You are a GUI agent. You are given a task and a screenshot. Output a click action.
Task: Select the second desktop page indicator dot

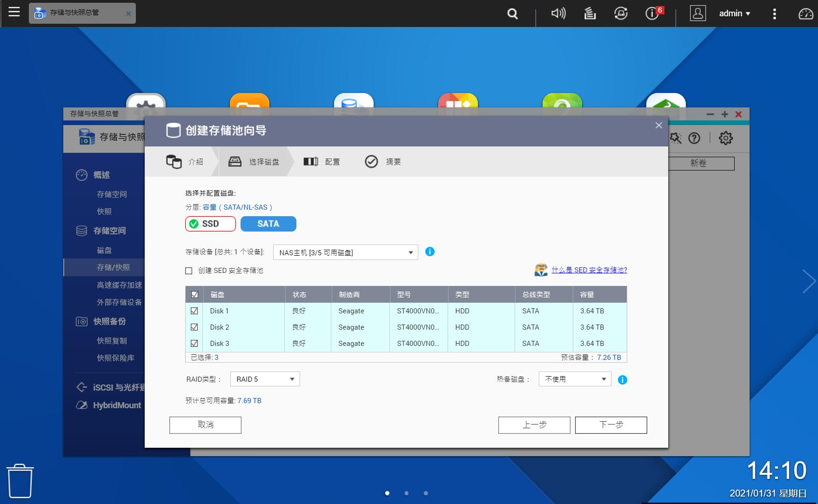[406, 493]
